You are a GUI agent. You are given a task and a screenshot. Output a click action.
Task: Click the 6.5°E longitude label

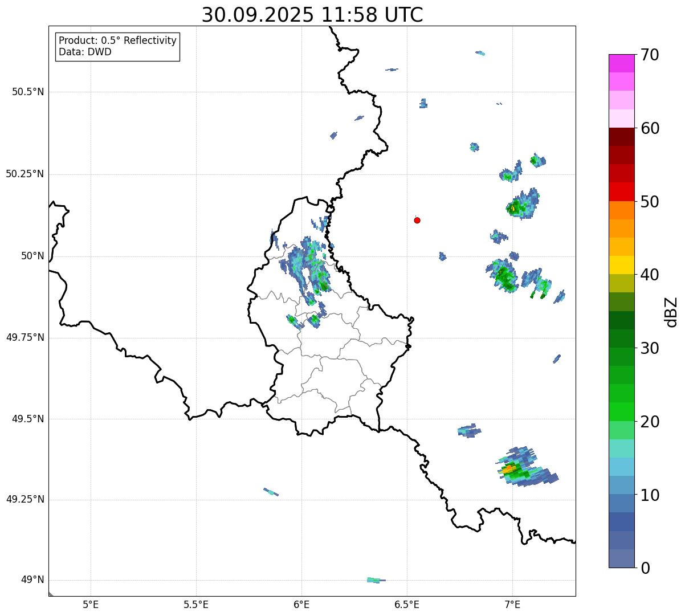coord(407,604)
